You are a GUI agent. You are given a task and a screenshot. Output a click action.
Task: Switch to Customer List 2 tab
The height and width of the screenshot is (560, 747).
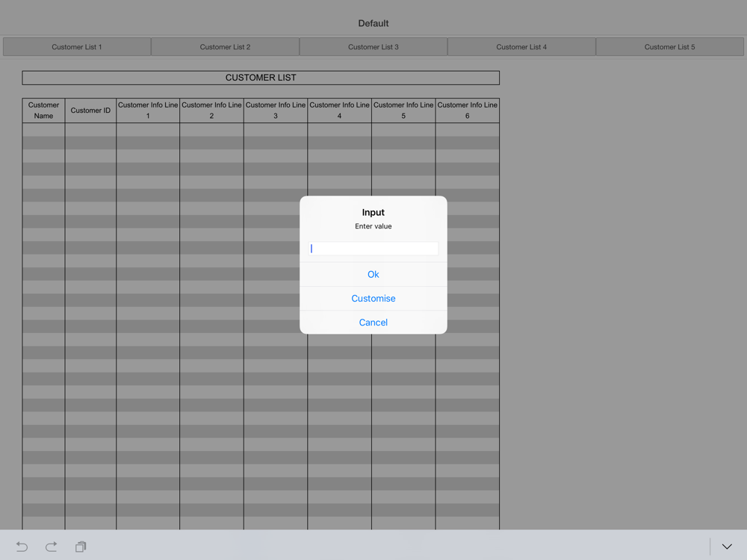225,47
